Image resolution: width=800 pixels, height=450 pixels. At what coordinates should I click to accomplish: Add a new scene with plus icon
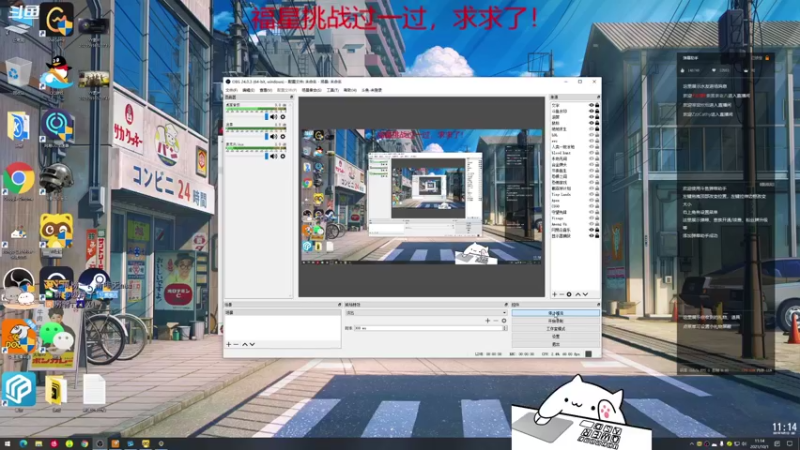[x=229, y=344]
